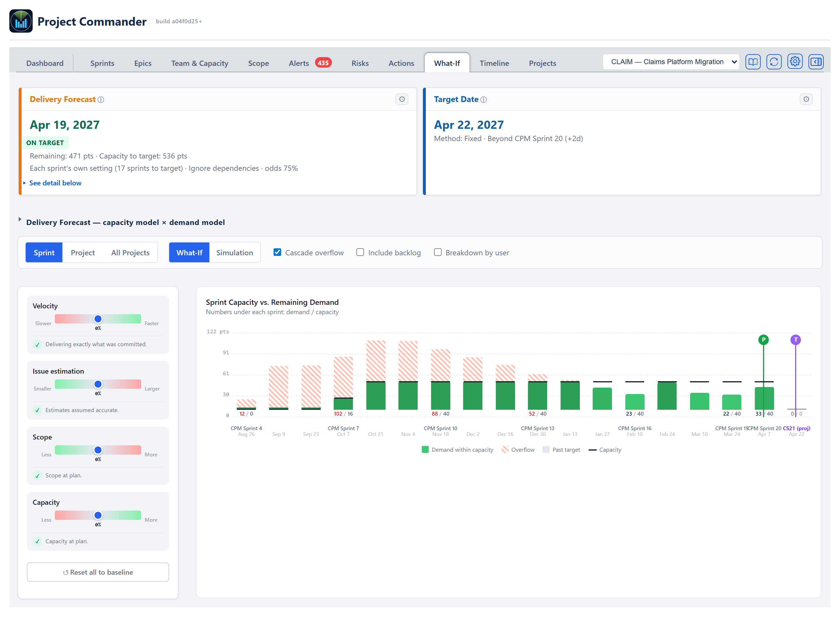840x626 pixels.
Task: Open the CLAIM project selector dropdown
Action: (671, 62)
